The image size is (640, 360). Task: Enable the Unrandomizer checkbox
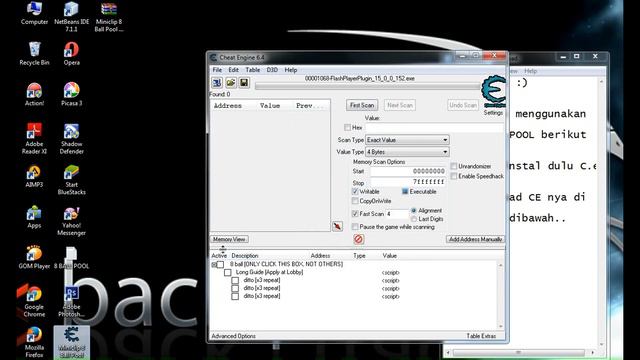click(x=454, y=166)
